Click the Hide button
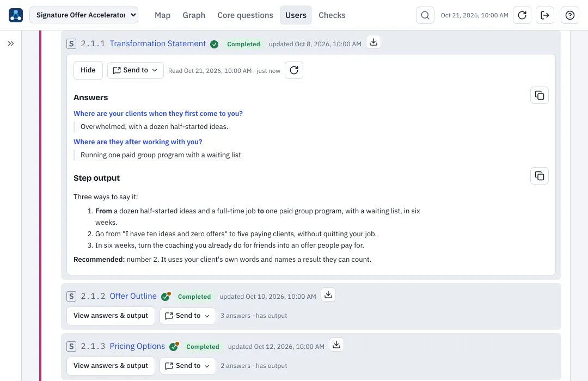The width and height of the screenshot is (588, 381). [88, 70]
